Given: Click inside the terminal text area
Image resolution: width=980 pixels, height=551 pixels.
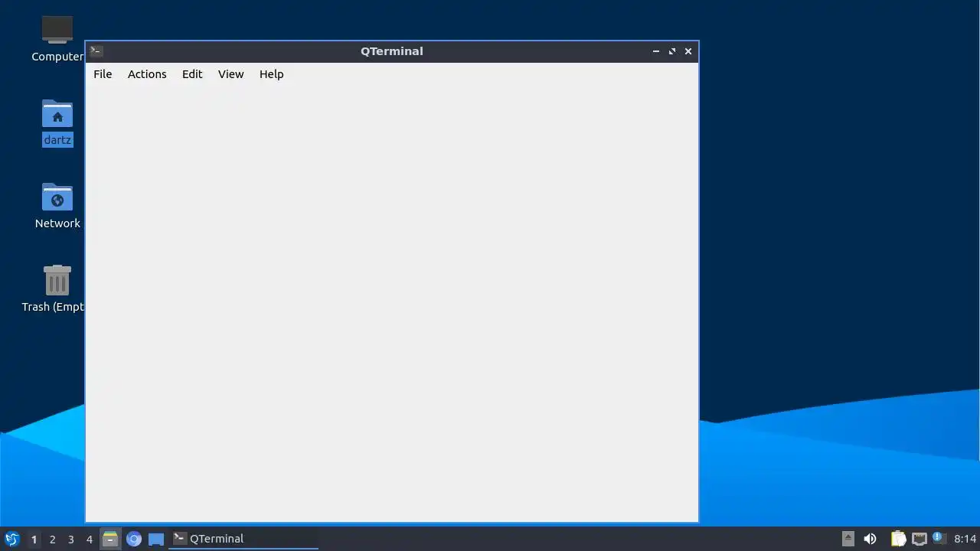Looking at the screenshot, I should 392,303.
